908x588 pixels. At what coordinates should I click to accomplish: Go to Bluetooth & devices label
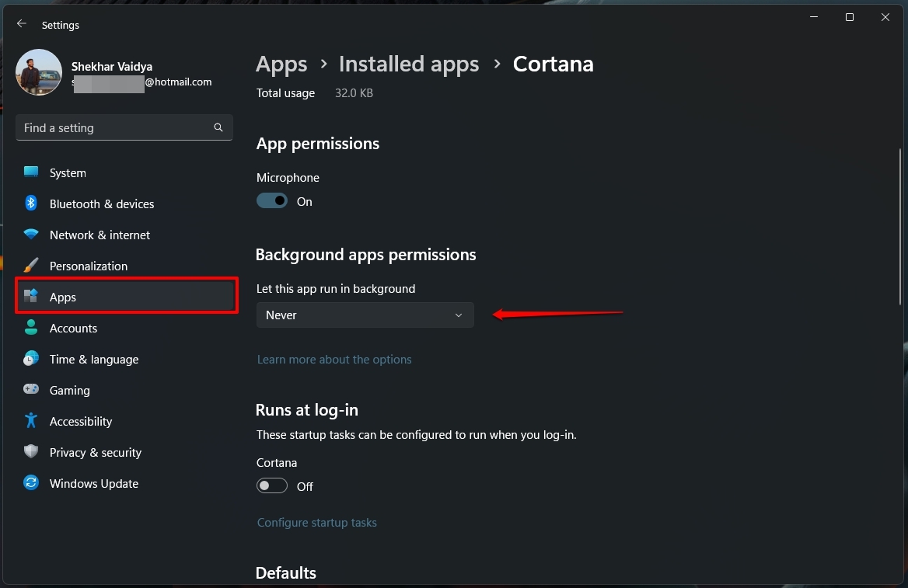pyautogui.click(x=102, y=204)
